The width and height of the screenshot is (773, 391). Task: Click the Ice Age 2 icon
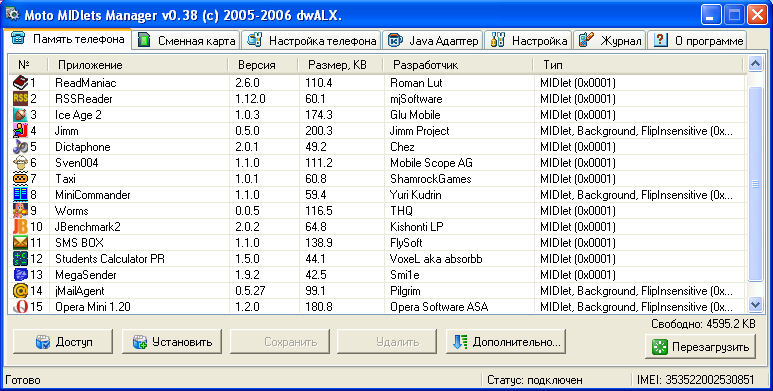pyautogui.click(x=21, y=115)
